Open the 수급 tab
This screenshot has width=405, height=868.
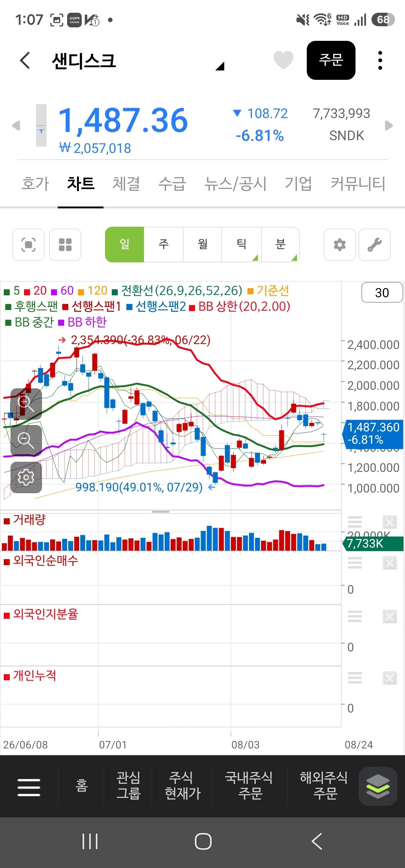[172, 184]
